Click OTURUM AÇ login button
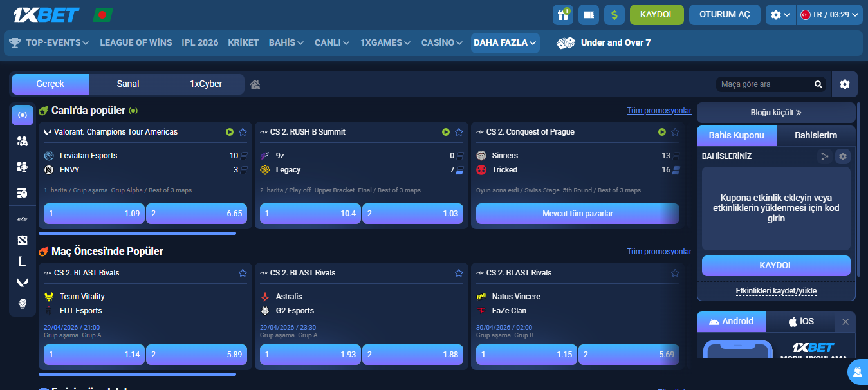The height and width of the screenshot is (390, 868). coord(725,14)
